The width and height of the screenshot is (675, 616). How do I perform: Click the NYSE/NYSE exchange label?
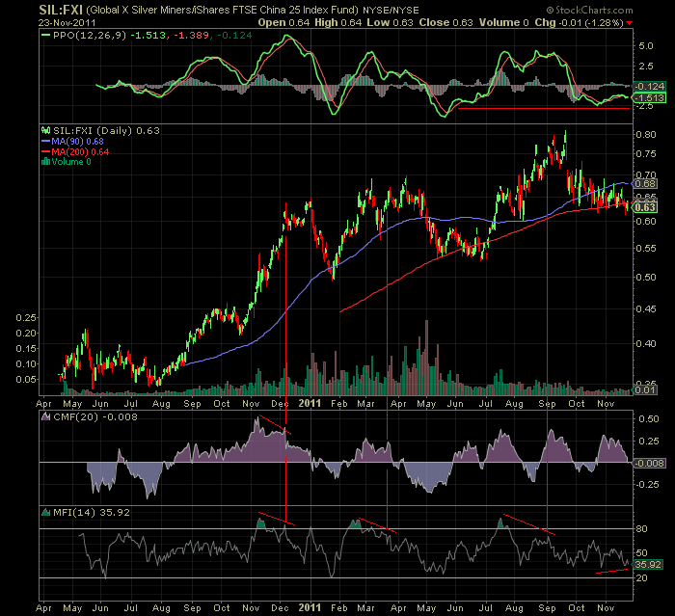pos(391,10)
